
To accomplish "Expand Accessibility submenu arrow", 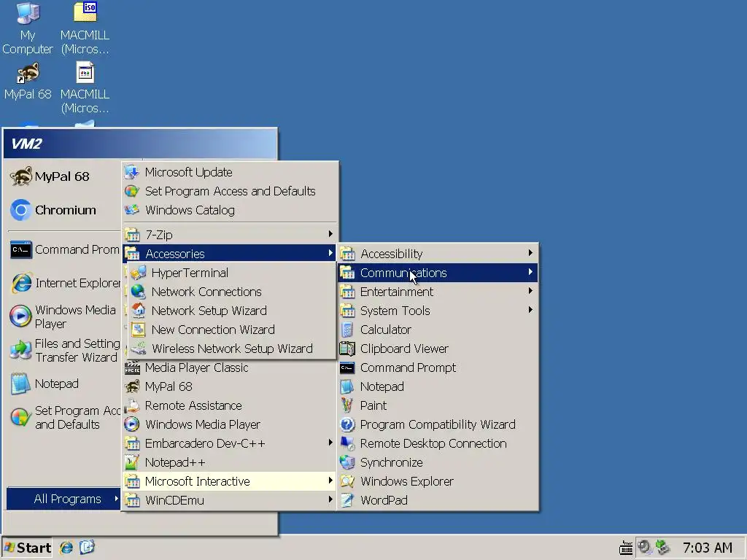I will [531, 253].
